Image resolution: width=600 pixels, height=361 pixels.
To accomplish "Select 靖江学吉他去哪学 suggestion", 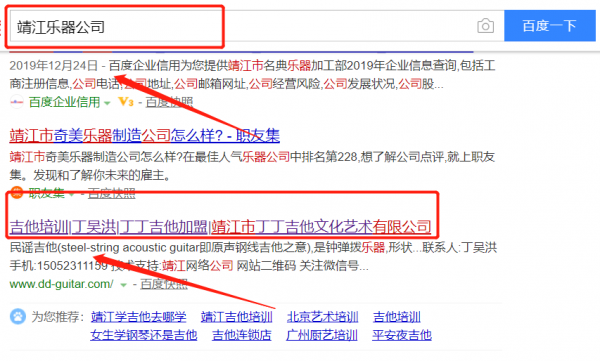I will [139, 317].
